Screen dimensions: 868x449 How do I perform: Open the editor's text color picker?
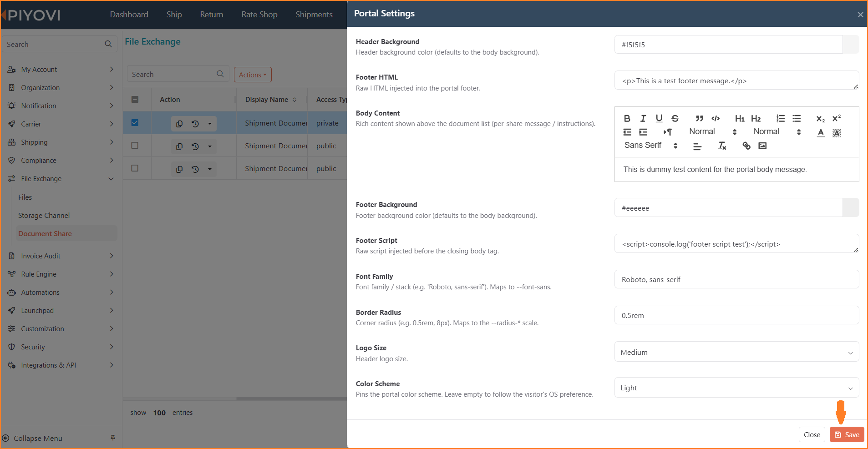click(821, 132)
